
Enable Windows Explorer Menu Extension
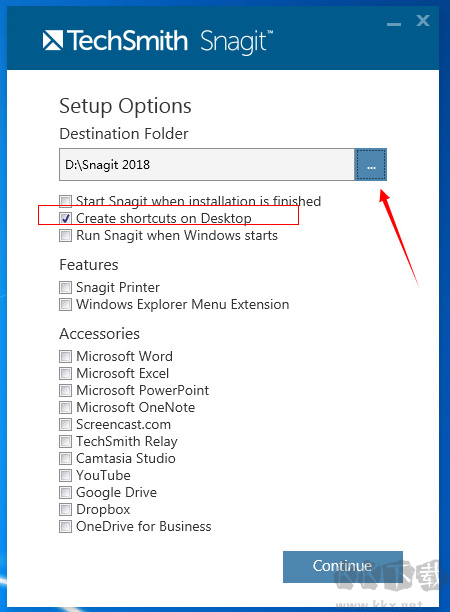pos(66,304)
